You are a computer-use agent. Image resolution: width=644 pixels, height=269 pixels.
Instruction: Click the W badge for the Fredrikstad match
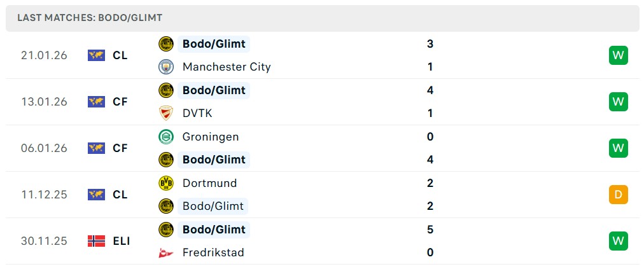tap(618, 241)
